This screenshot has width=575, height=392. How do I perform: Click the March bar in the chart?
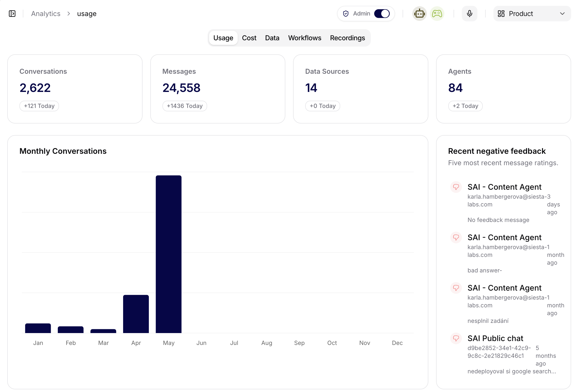[103, 331]
